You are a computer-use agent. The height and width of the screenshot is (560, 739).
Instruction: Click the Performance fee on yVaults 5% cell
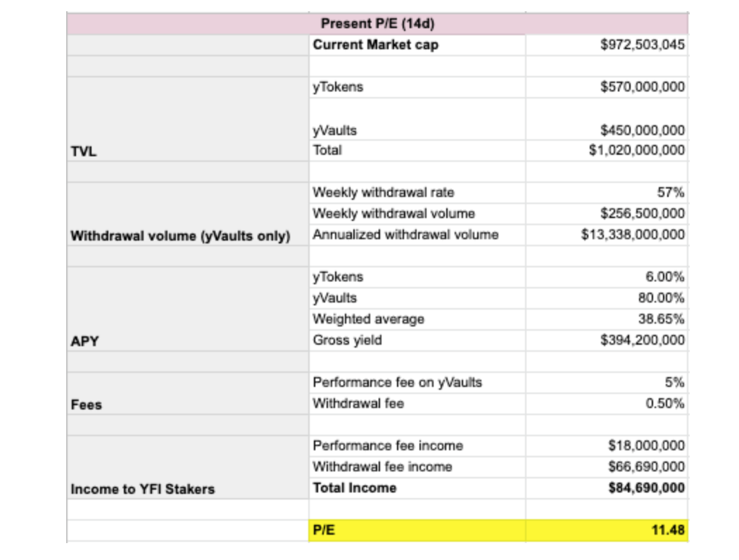pyautogui.click(x=607, y=383)
